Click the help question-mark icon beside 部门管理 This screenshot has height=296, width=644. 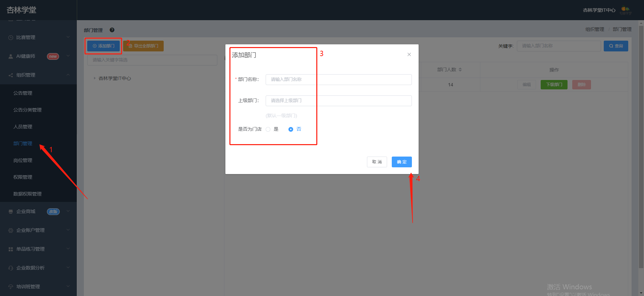coord(112,30)
